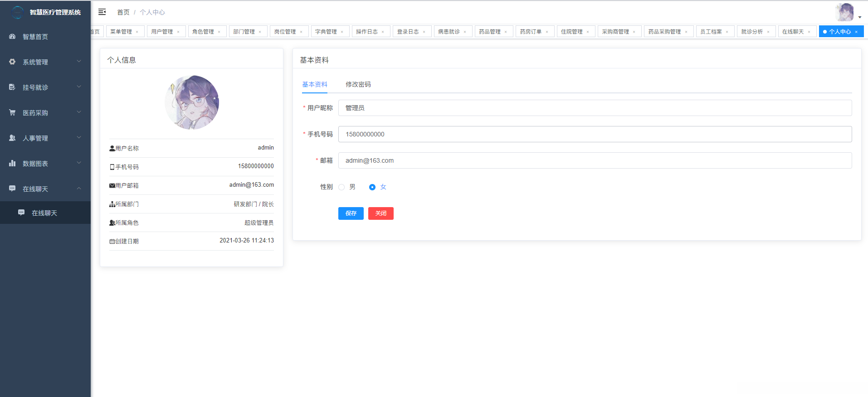Click the 用户昵称 input field
The width and height of the screenshot is (868, 397).
pos(595,108)
